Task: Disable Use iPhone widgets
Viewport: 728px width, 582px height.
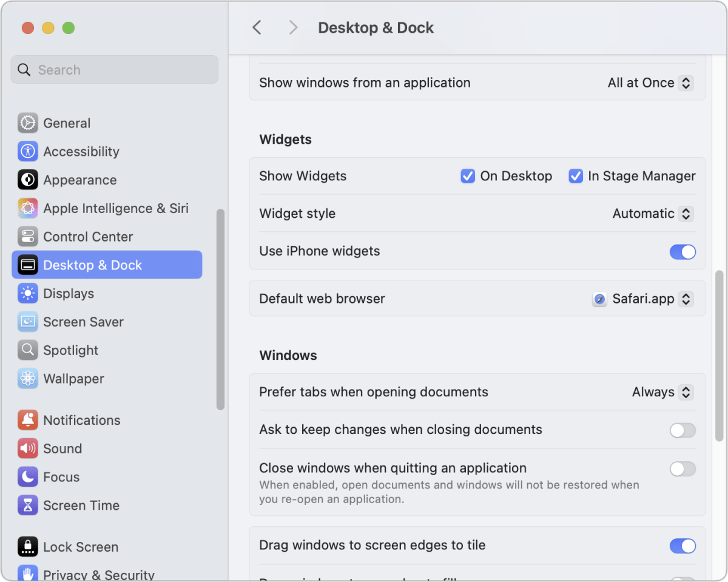Action: tap(682, 252)
